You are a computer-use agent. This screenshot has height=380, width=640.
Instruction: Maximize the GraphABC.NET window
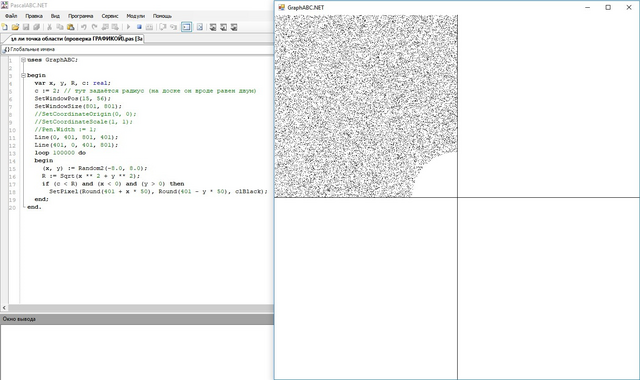pyautogui.click(x=608, y=7)
